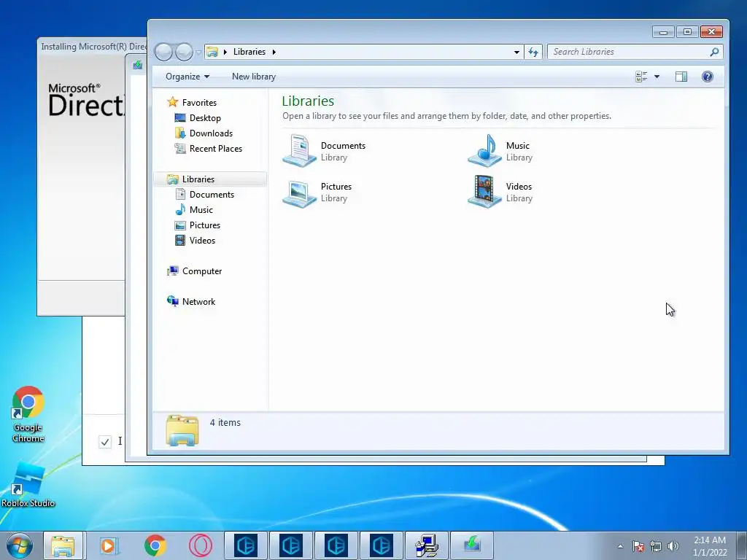Select Music under Libraries in sidebar
Viewport: 747px width, 560px height.
tap(201, 209)
